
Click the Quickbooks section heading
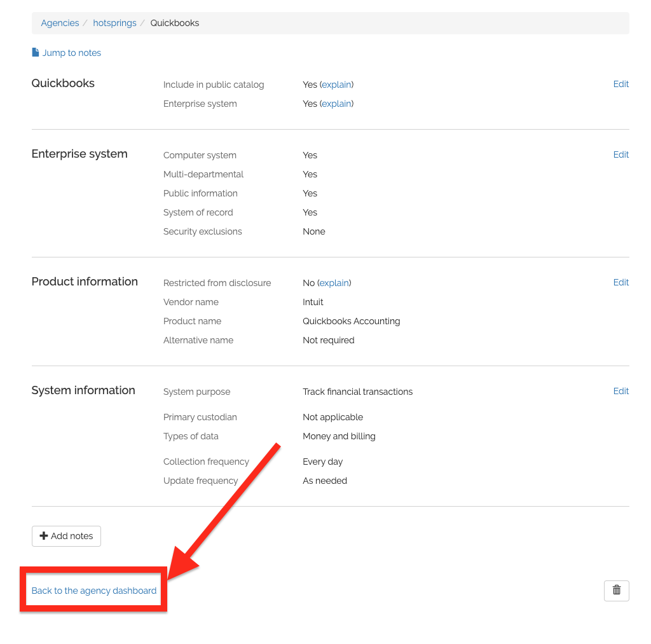63,83
